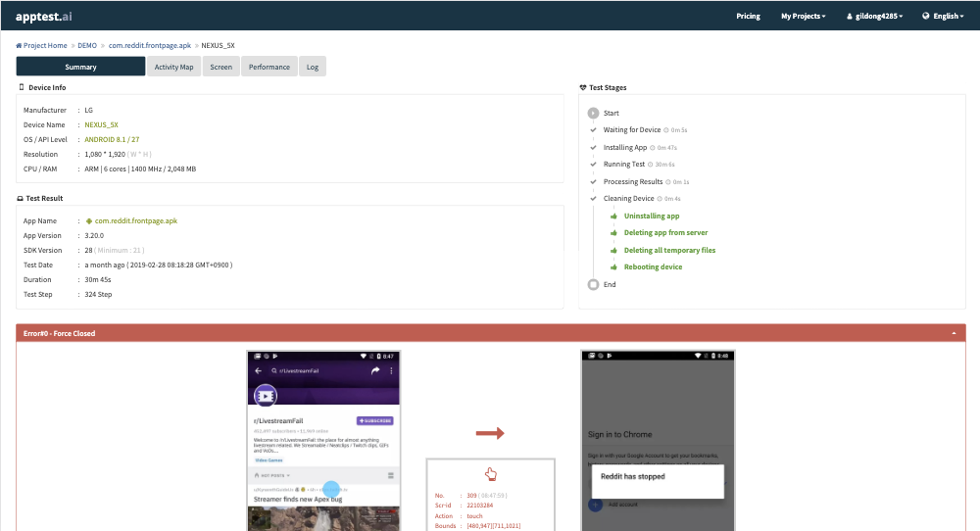Open the Log tab
Image resolution: width=980 pixels, height=531 pixels.
click(313, 67)
